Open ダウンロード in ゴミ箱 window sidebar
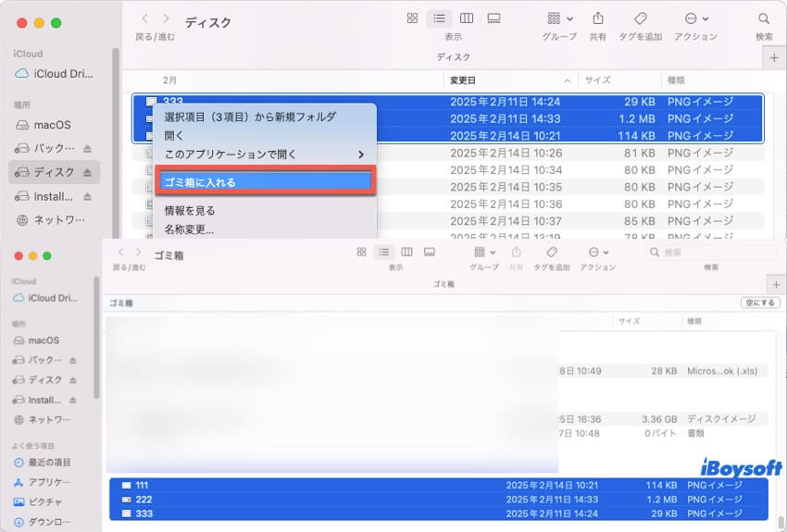This screenshot has width=787, height=532. pos(43,522)
